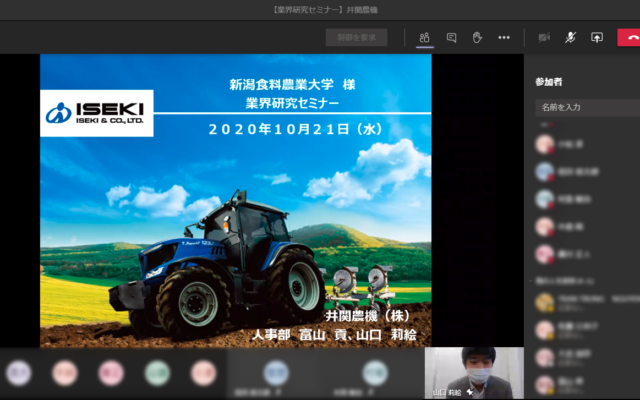Select blue-avatar participant in 参加者 panel
640x400 pixels.
tap(587, 172)
